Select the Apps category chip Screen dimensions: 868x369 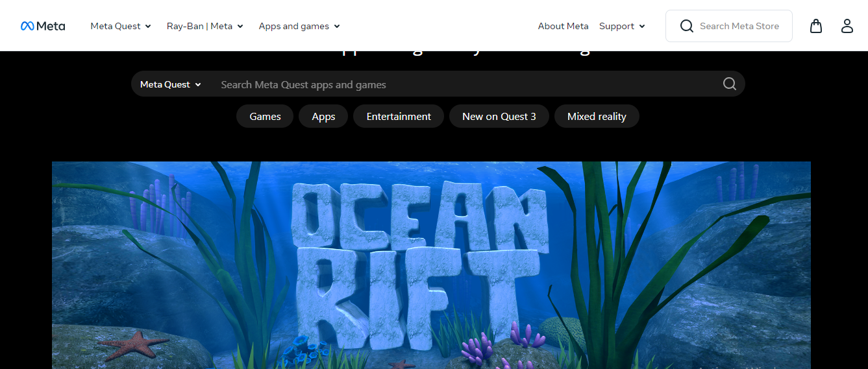click(x=323, y=117)
